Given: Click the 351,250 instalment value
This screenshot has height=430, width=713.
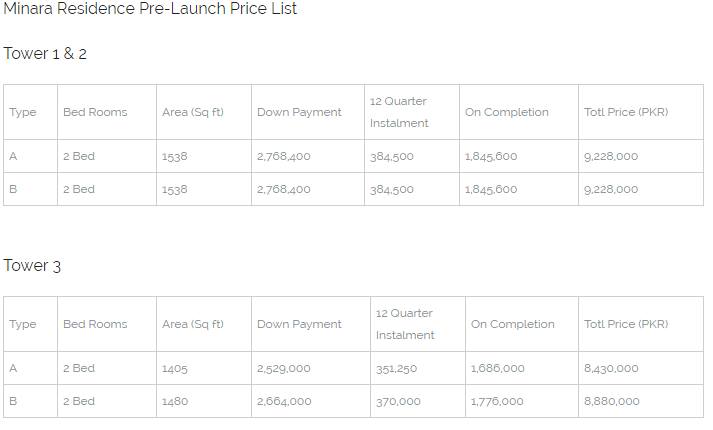Looking at the screenshot, I should pyautogui.click(x=396, y=369).
